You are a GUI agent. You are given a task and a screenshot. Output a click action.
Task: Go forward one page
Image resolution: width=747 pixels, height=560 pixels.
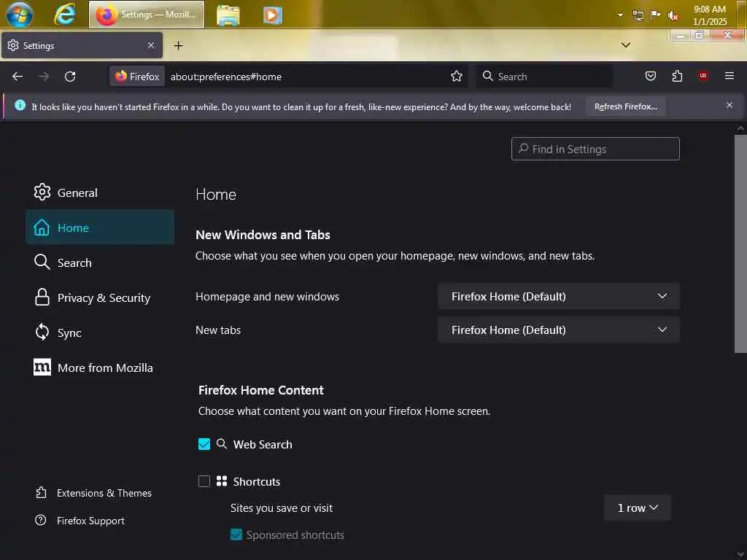click(x=44, y=76)
